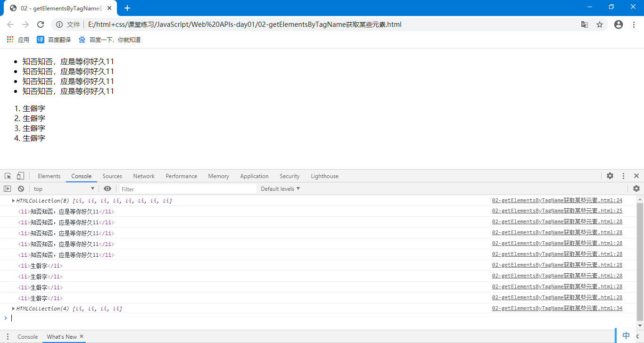Switch to the Memory panel

(219, 176)
